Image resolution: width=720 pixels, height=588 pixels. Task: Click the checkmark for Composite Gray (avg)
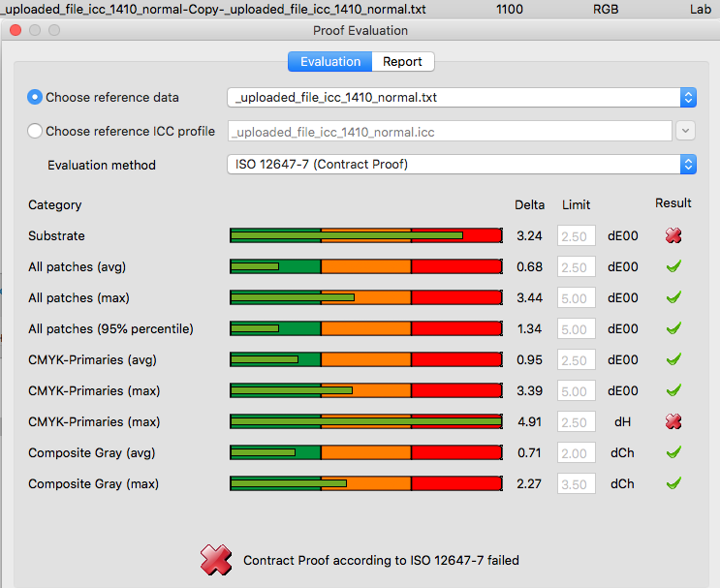673,452
